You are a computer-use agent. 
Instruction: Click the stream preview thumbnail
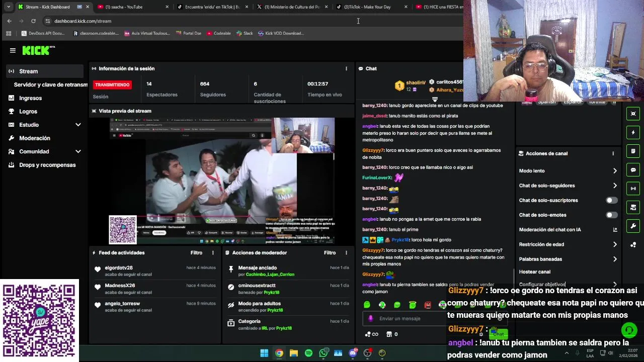222,181
